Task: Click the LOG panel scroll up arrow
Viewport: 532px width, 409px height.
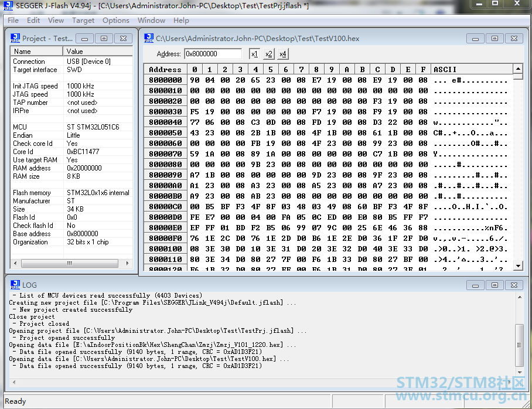Action: click(520, 297)
